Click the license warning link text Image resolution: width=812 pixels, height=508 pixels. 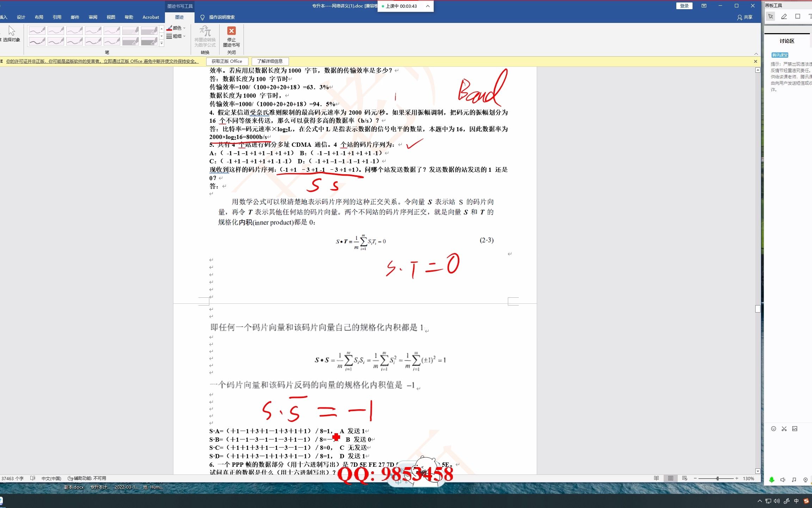pos(102,61)
